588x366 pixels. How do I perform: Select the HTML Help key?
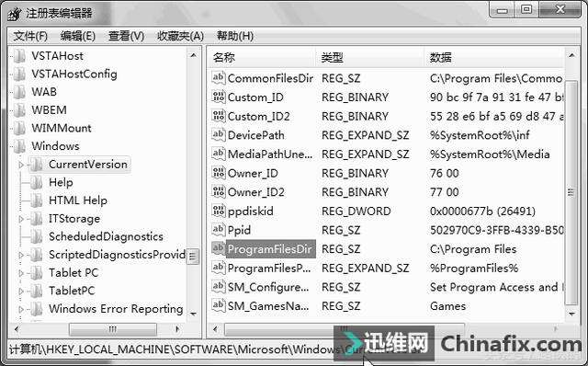78,200
